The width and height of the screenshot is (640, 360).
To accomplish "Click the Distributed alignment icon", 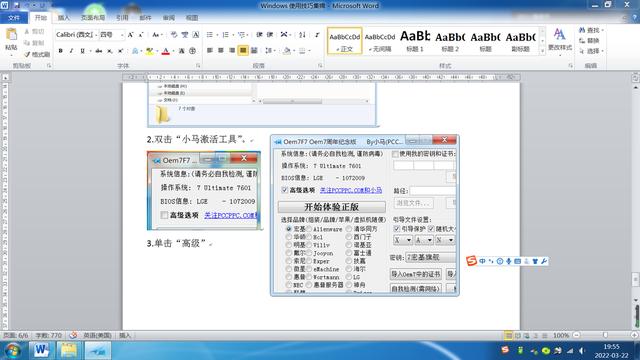I will [254, 51].
